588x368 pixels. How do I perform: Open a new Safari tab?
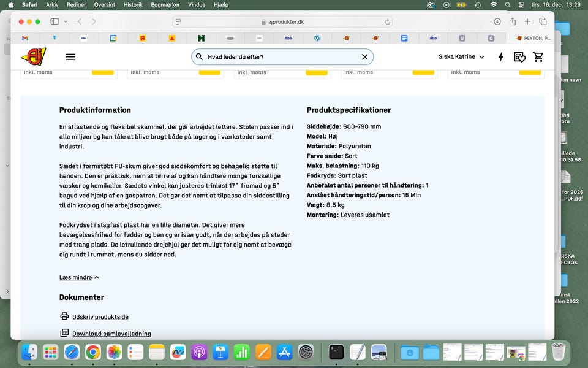(x=527, y=21)
